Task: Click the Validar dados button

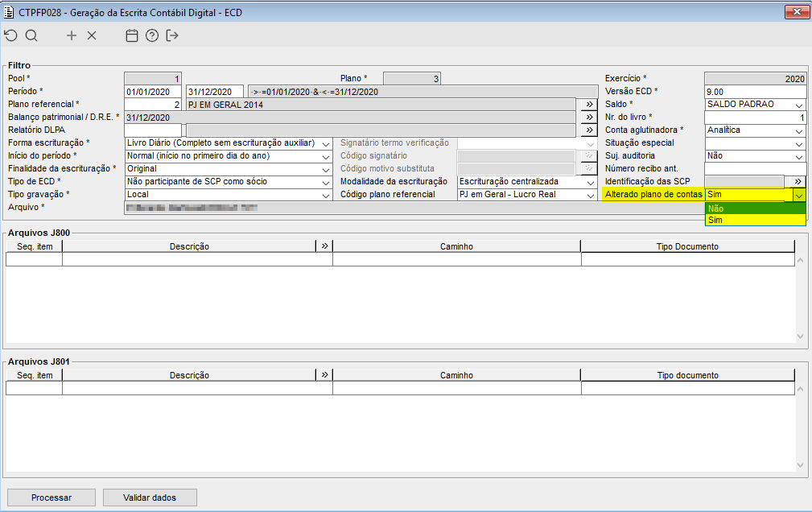Action: point(150,498)
